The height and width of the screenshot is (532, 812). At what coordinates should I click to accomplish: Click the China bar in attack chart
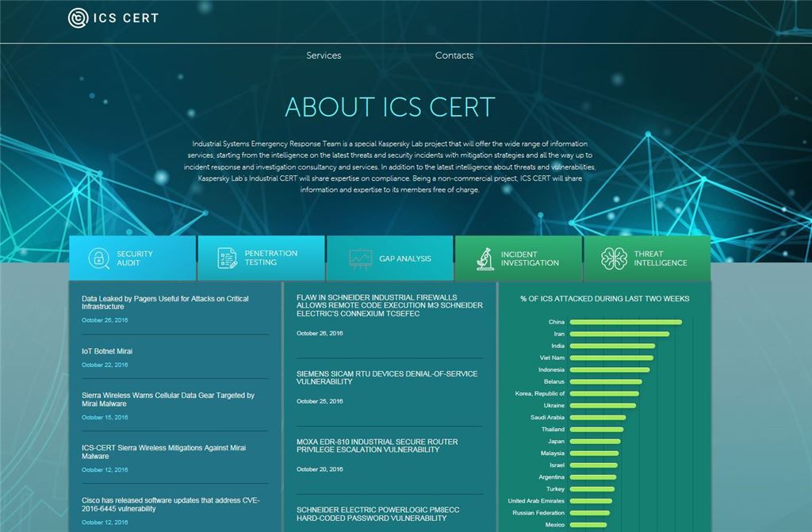tap(625, 322)
